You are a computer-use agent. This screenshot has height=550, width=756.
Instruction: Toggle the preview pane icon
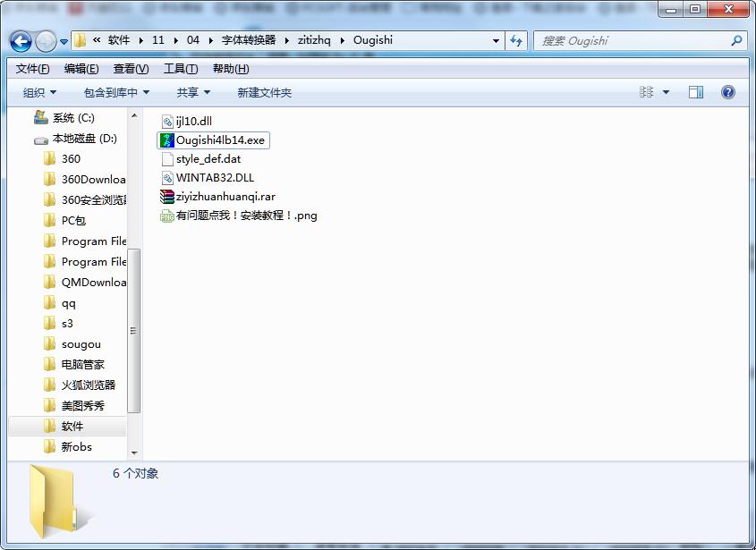point(696,92)
